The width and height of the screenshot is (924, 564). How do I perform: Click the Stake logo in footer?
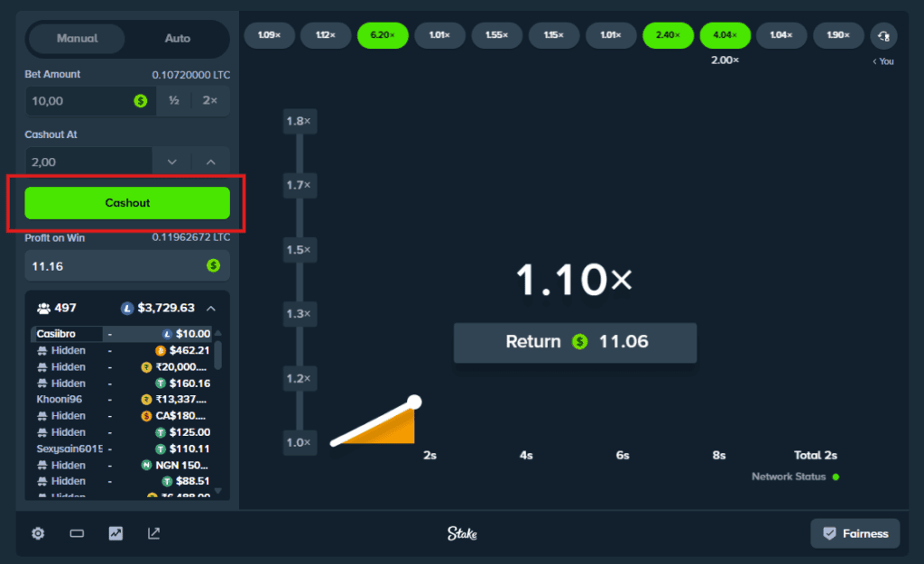tap(462, 533)
